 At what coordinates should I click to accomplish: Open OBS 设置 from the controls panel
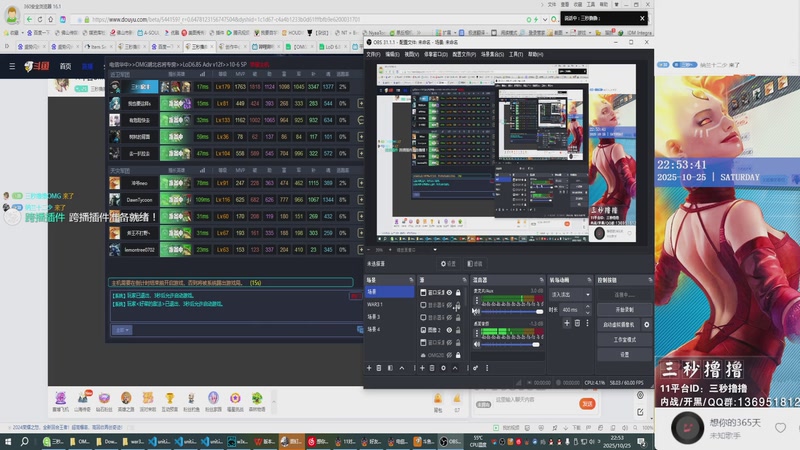pos(624,354)
